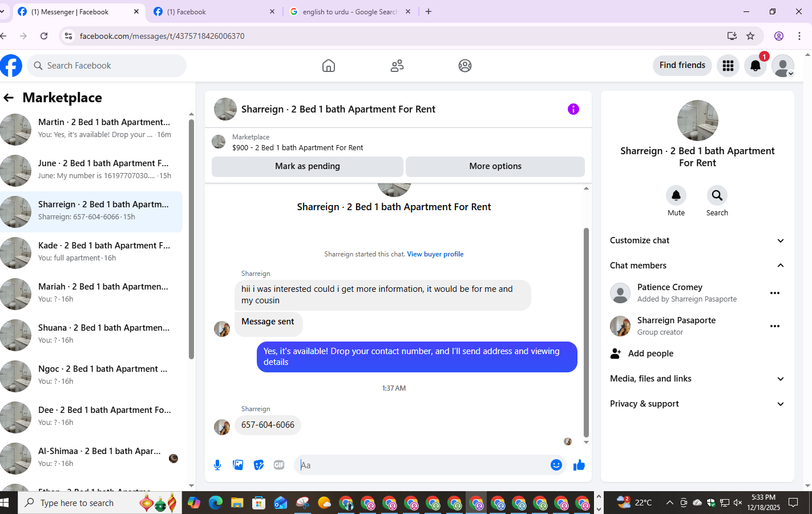Image resolution: width=812 pixels, height=514 pixels.
Task: Open Chrome profile icon
Action: pyautogui.click(x=779, y=36)
